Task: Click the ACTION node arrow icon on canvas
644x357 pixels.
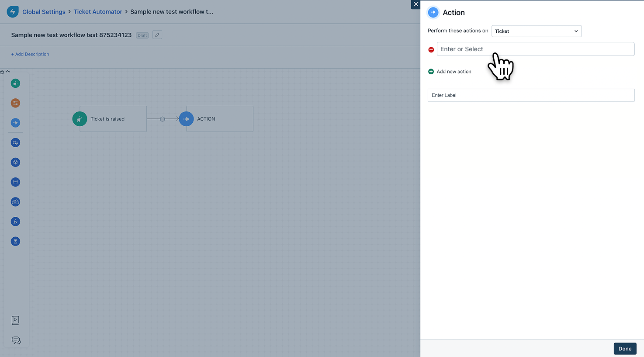Action: pos(186,119)
